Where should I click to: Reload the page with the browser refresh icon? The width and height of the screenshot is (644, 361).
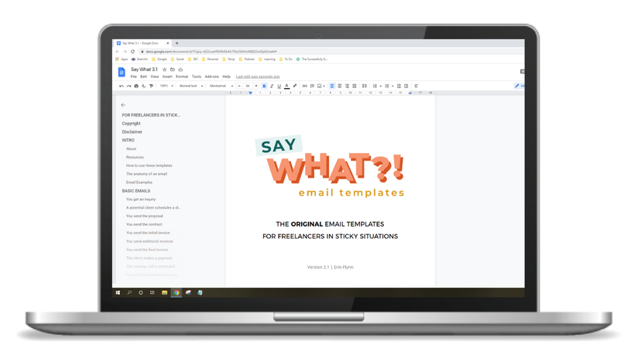(x=132, y=52)
